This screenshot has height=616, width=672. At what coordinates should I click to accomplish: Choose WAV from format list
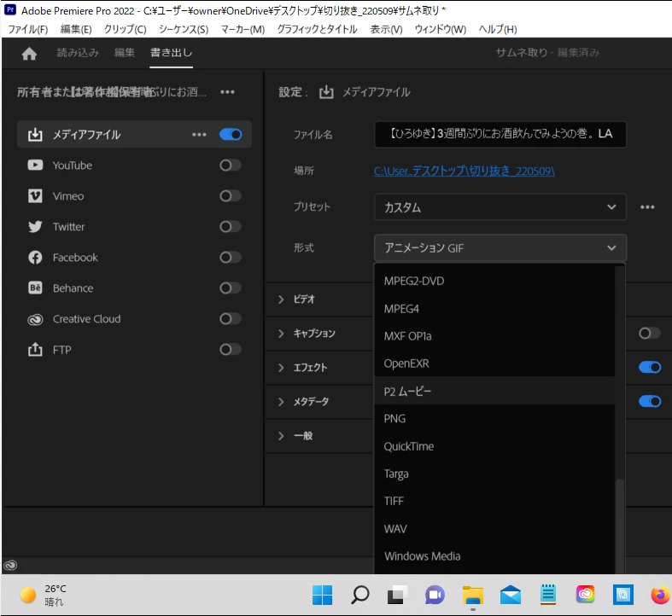click(x=494, y=529)
